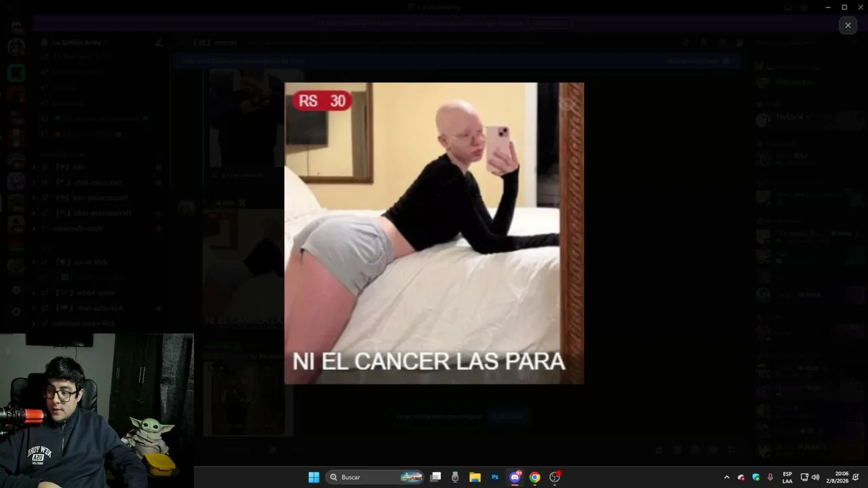Open Windows Security from the system tray
Viewport: 868px width, 488px height.
click(756, 477)
